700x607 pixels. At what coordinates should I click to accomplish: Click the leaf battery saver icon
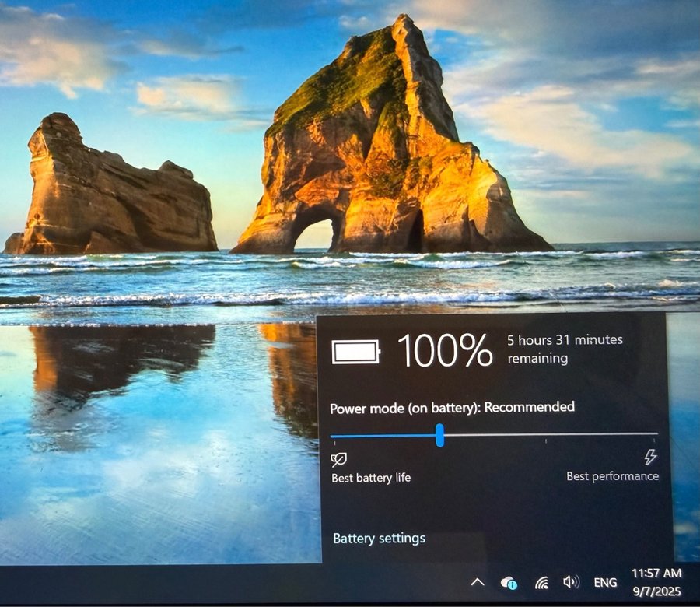click(x=338, y=458)
